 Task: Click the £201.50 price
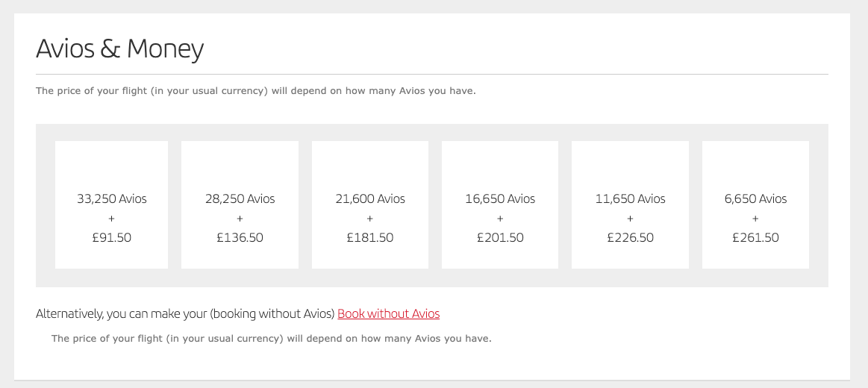point(500,238)
